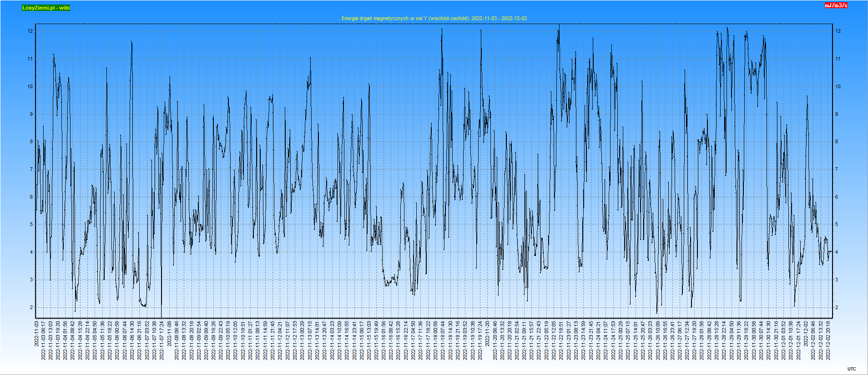Click the left Y-axis value 10
The width and height of the screenshot is (868, 375).
point(30,86)
